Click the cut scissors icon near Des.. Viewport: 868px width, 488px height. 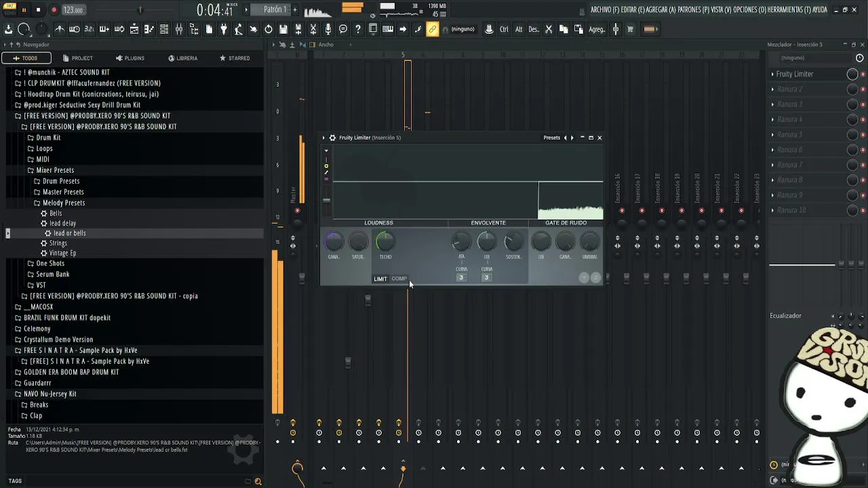coord(549,29)
